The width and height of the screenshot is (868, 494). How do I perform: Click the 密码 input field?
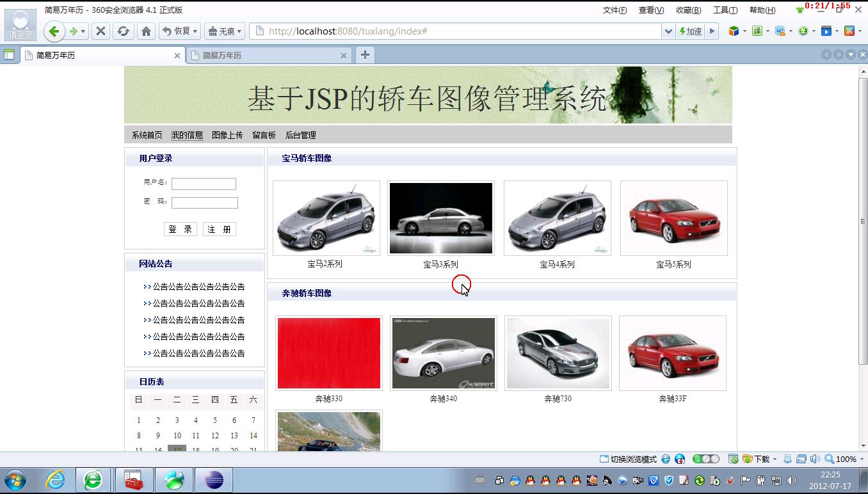tap(205, 203)
